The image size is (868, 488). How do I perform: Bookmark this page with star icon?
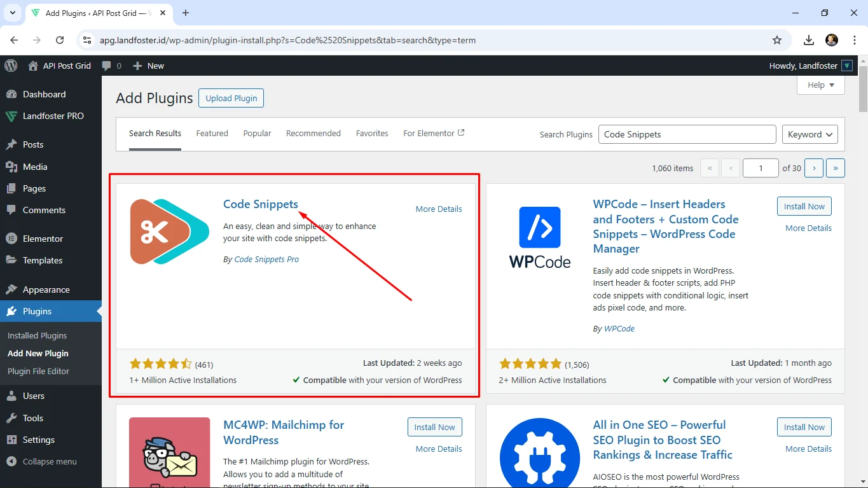point(776,40)
